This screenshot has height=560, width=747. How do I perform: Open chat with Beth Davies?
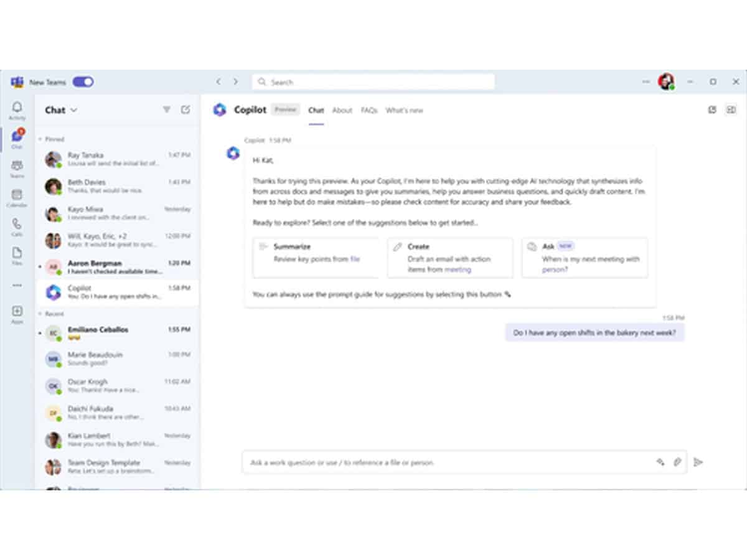click(118, 186)
